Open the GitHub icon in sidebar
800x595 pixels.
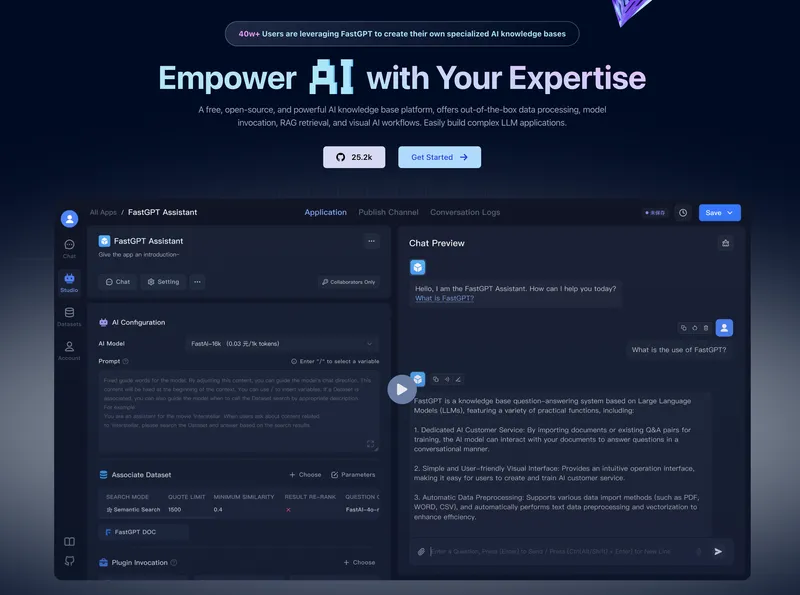tap(69, 561)
